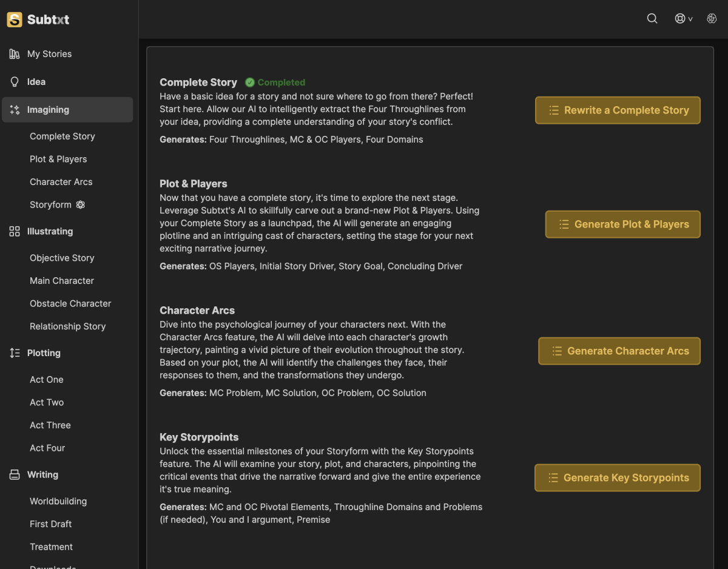
Task: Click the Plot & Players heading in the main panel
Action: point(194,184)
